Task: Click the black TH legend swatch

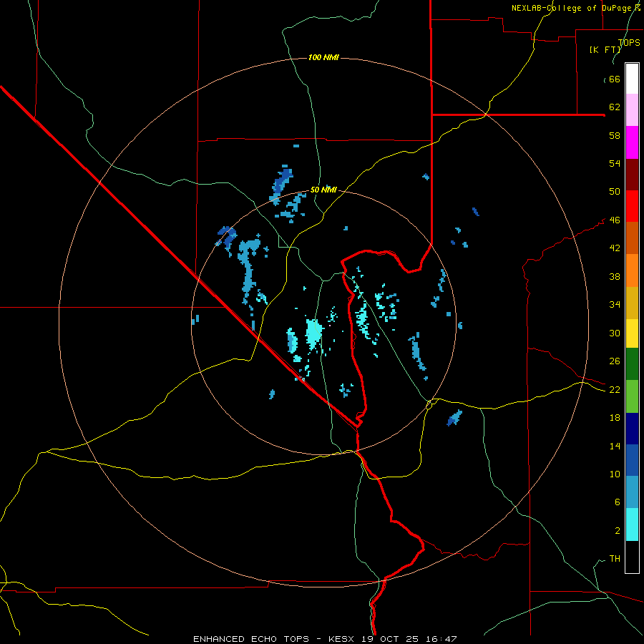Action: coord(632,557)
